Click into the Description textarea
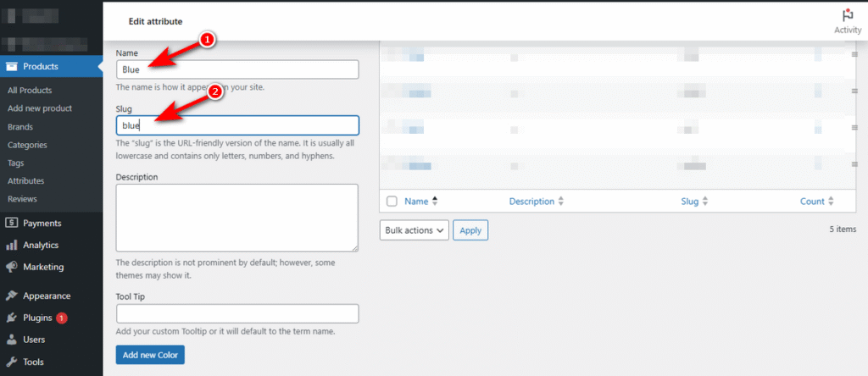Viewport: 868px width, 376px height. (237, 218)
